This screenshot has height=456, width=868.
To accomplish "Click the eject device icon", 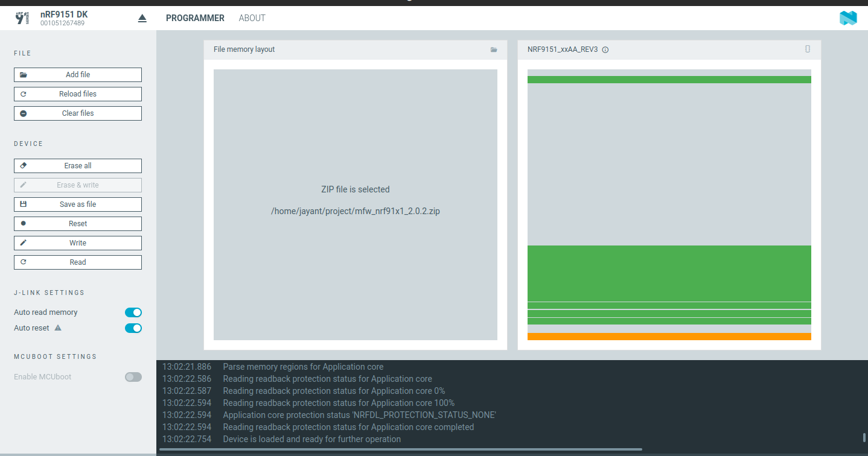I will [x=142, y=18].
